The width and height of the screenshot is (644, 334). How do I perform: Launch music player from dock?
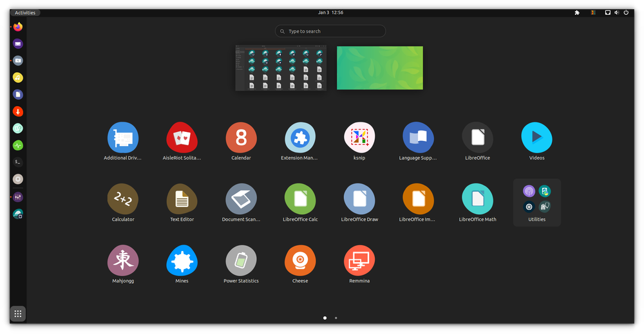click(17, 78)
